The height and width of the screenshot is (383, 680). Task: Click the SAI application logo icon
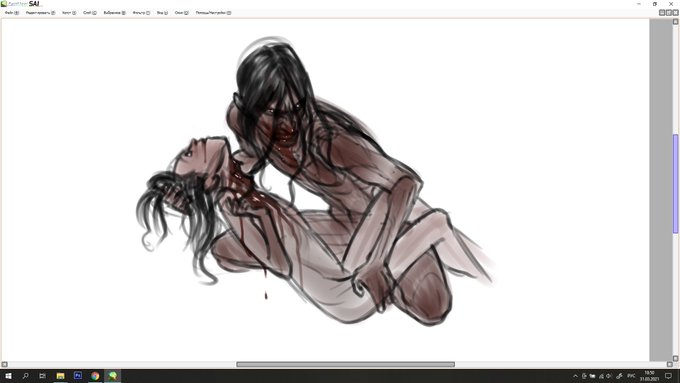click(x=4, y=3)
